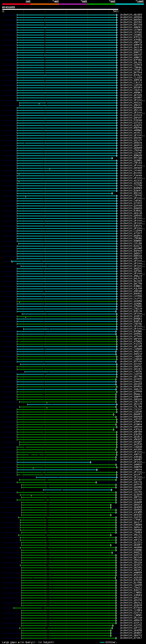146x644 pixels.
Task: Click hit label UniRef100_Q42134
Action: [x=131, y=48]
